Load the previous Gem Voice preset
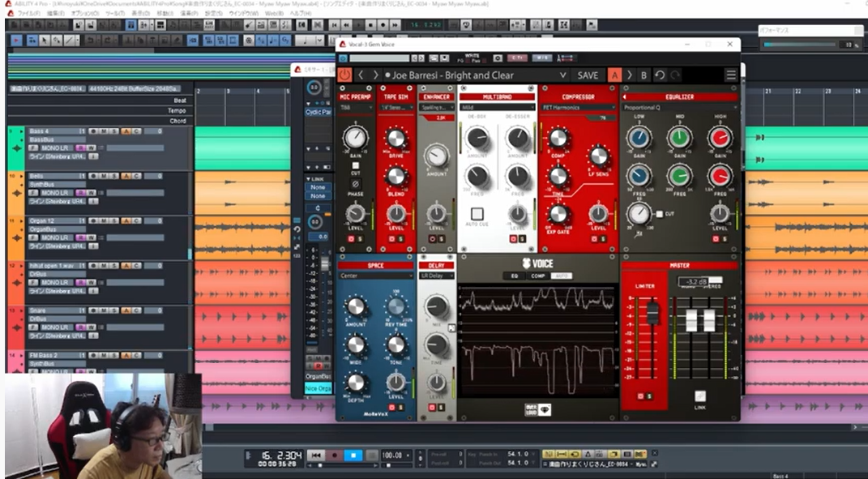Image resolution: width=868 pixels, height=479 pixels. pos(361,75)
